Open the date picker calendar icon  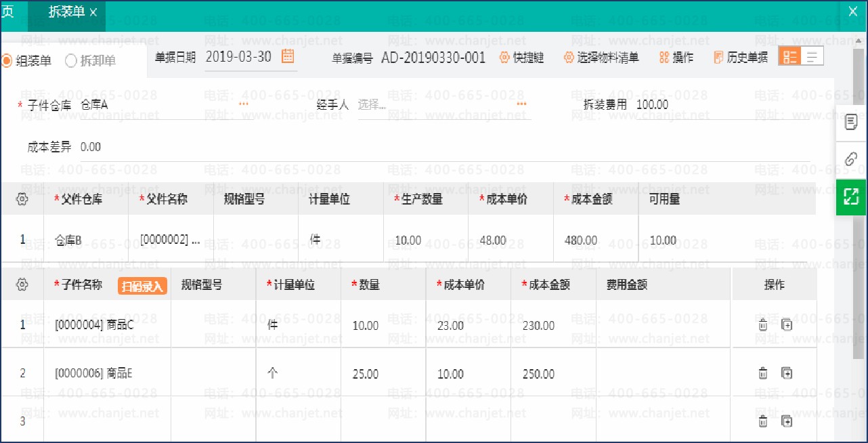click(288, 56)
